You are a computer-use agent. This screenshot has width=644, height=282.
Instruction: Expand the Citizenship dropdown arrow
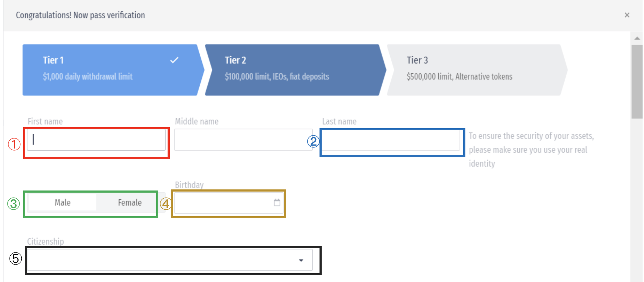click(x=301, y=260)
